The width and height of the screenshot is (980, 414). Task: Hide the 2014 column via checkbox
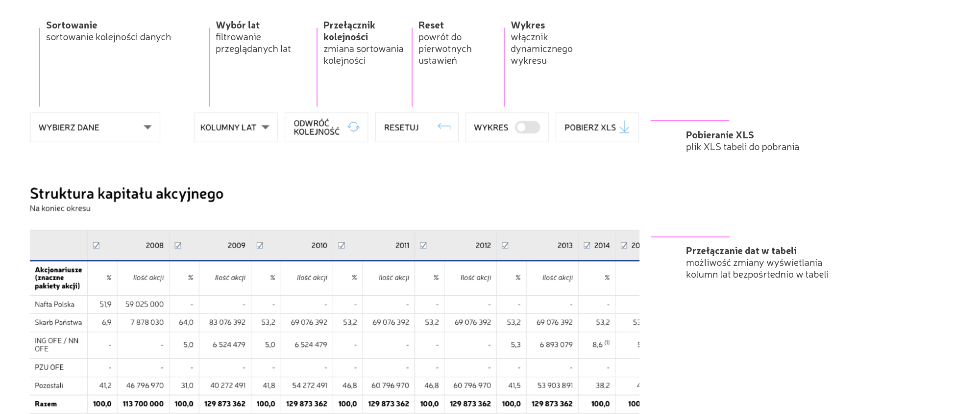(x=587, y=245)
